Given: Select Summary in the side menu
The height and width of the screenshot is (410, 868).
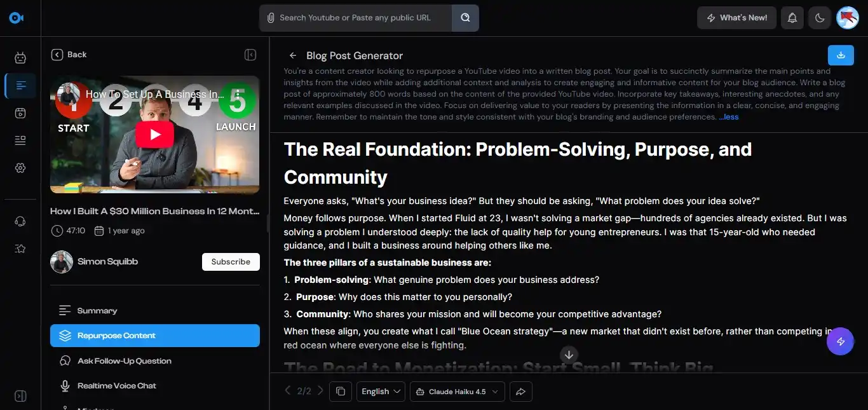Looking at the screenshot, I should [97, 311].
